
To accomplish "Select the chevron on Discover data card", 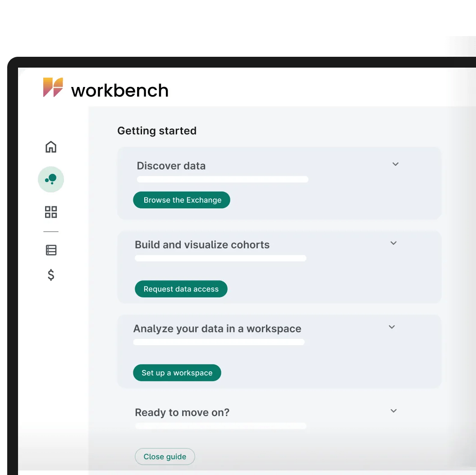I will (395, 164).
